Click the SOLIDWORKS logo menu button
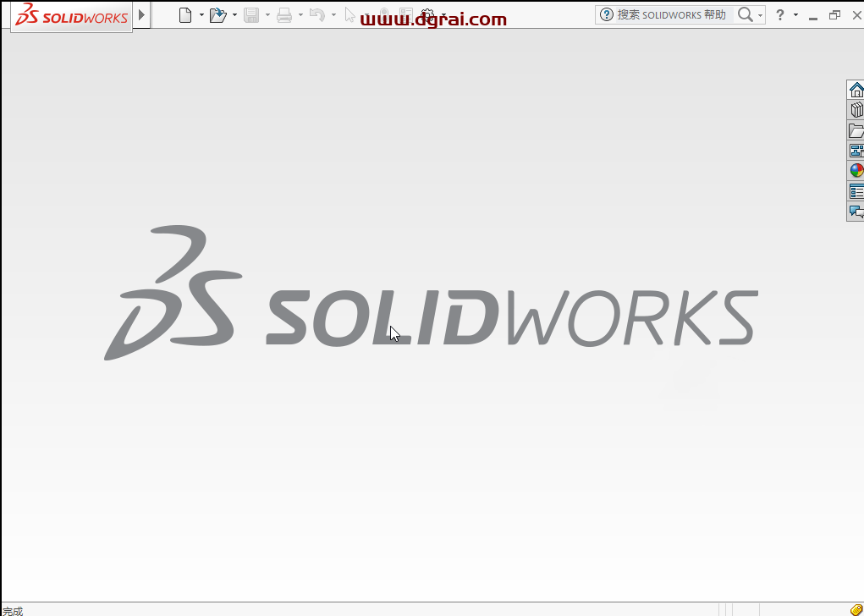 point(71,17)
